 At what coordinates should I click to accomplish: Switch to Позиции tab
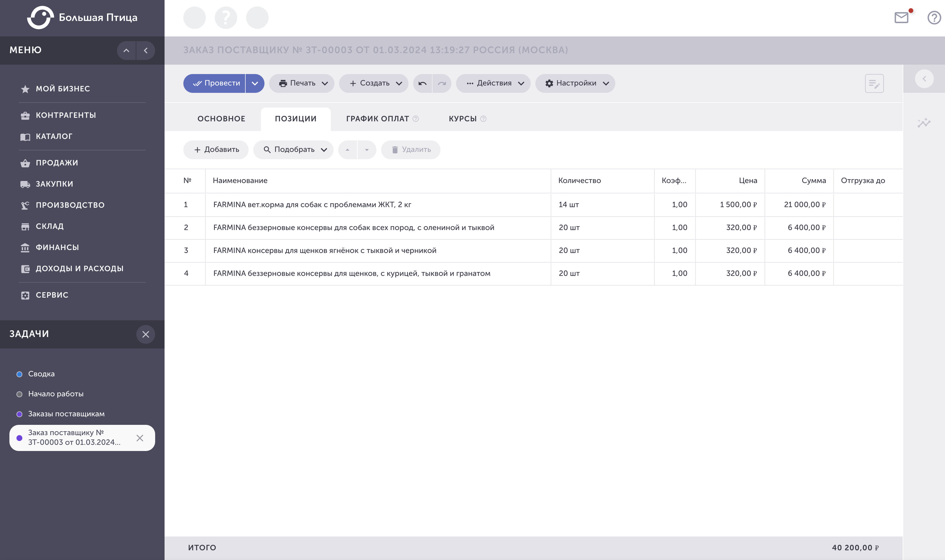coord(296,119)
